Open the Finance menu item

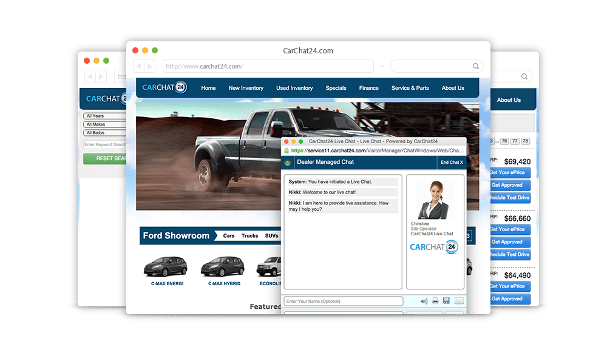click(368, 88)
